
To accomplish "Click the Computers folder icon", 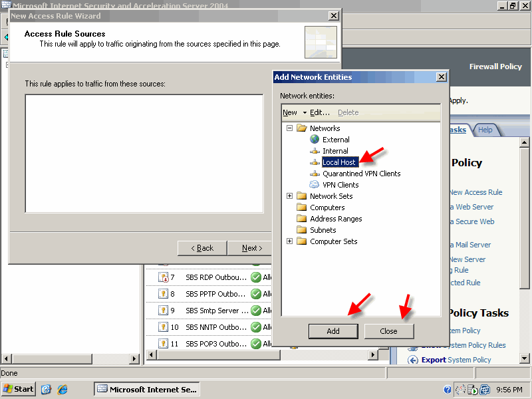I will pyautogui.click(x=302, y=207).
